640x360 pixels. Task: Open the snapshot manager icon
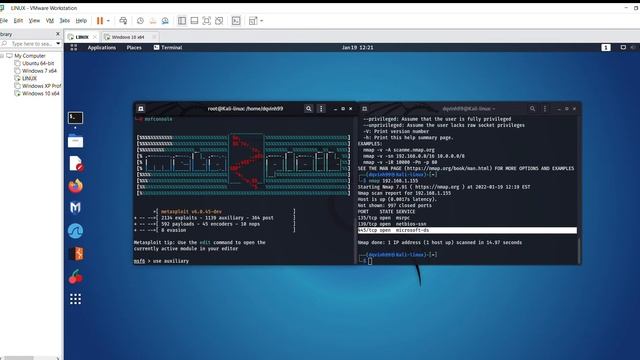click(x=165, y=20)
